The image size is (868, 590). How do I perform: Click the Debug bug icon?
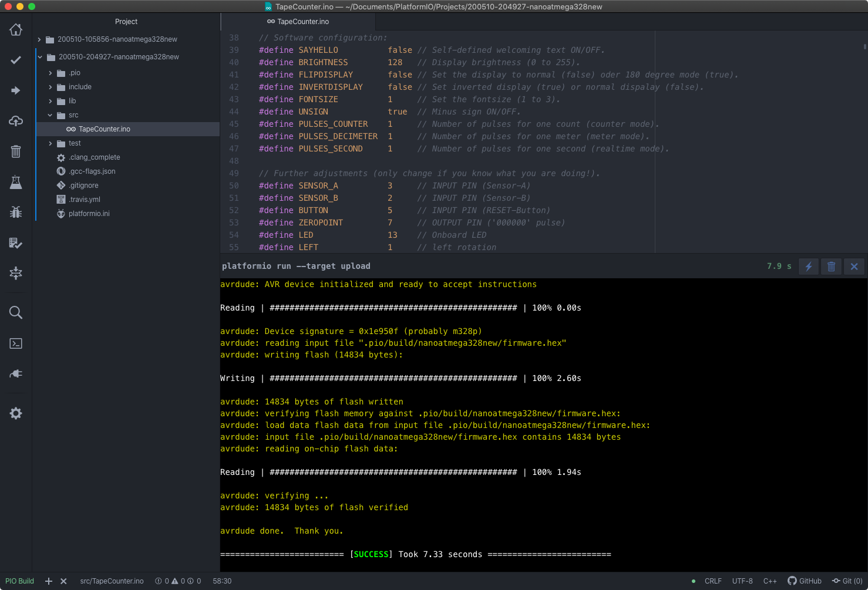pyautogui.click(x=16, y=213)
